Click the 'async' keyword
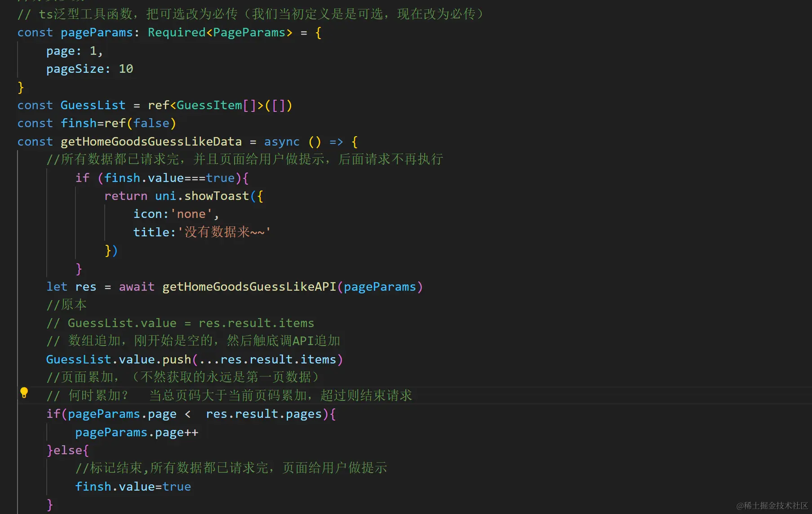The width and height of the screenshot is (812, 514). [282, 142]
